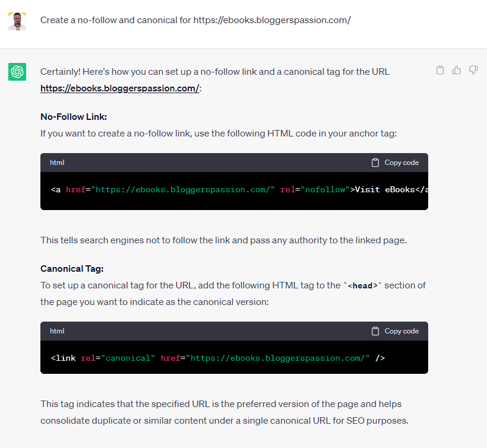Viewport: 487px width, 448px height.
Task: Click the inline <head> code snippet
Action: (363, 285)
